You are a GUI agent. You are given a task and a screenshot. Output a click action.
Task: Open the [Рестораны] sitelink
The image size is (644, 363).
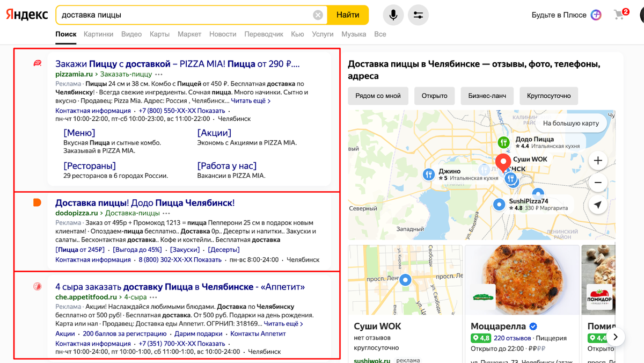pos(90,166)
